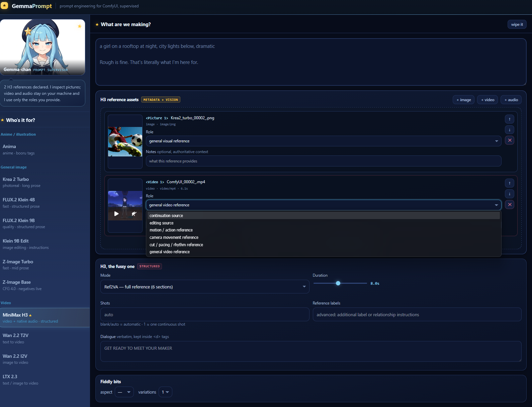532x407 pixels.
Task: Click the Dialogue text area
Action: (x=311, y=351)
